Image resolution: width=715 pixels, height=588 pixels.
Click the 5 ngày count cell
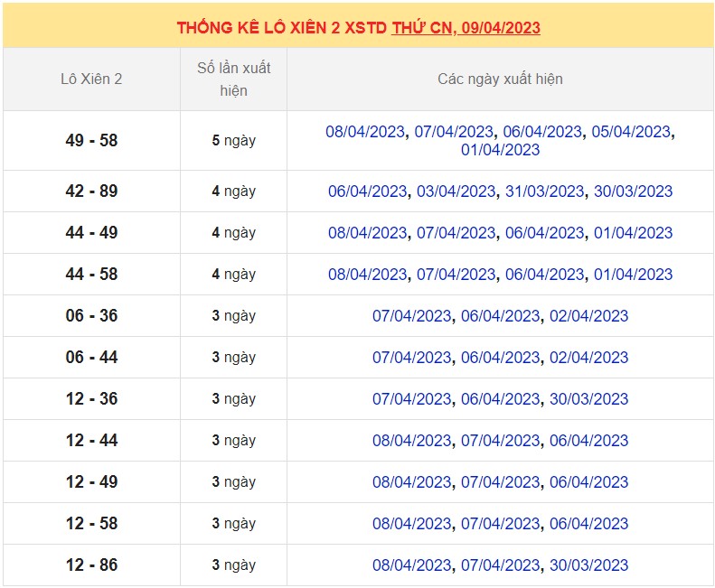233,141
